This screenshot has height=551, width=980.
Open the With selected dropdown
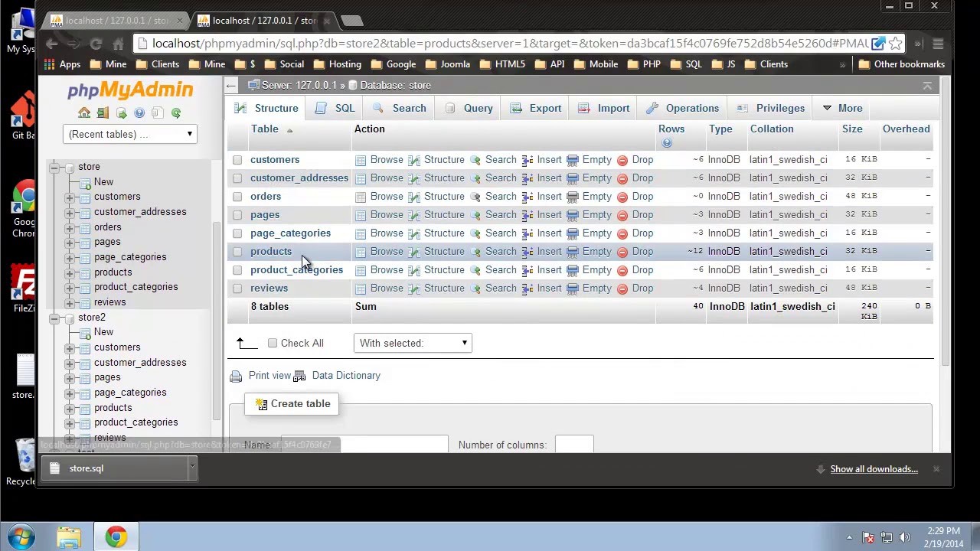(x=413, y=344)
